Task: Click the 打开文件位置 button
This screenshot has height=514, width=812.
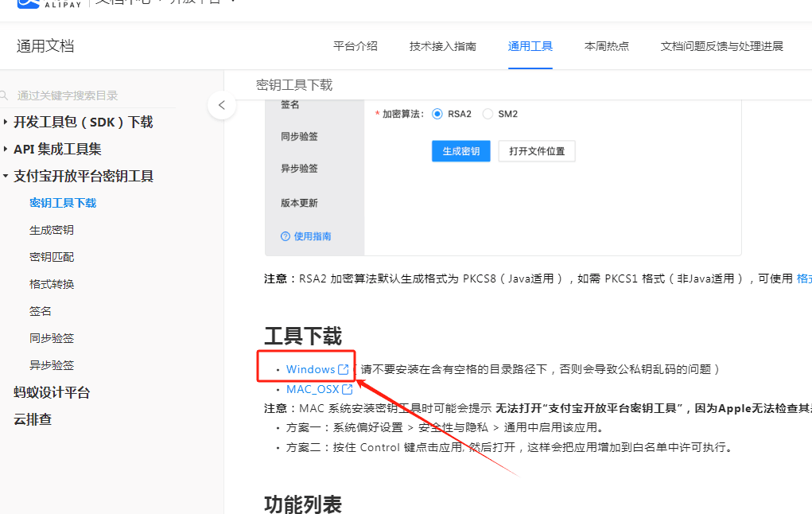Action: pos(536,150)
